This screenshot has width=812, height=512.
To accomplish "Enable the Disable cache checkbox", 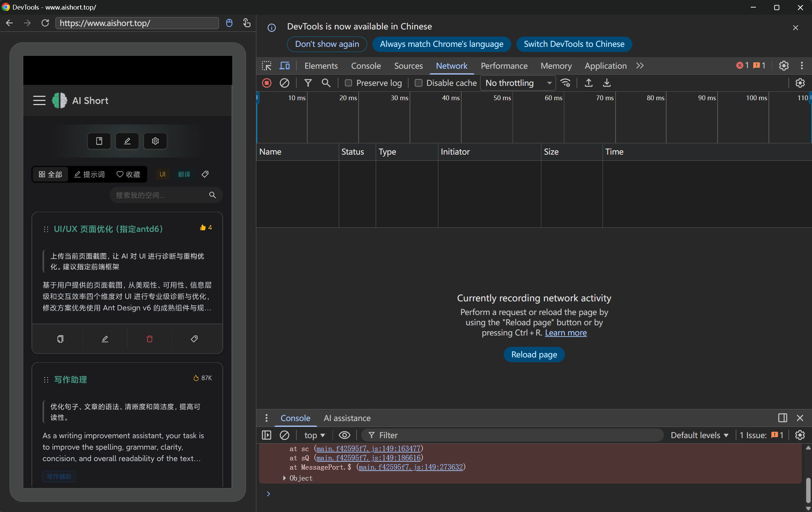I will click(x=418, y=83).
